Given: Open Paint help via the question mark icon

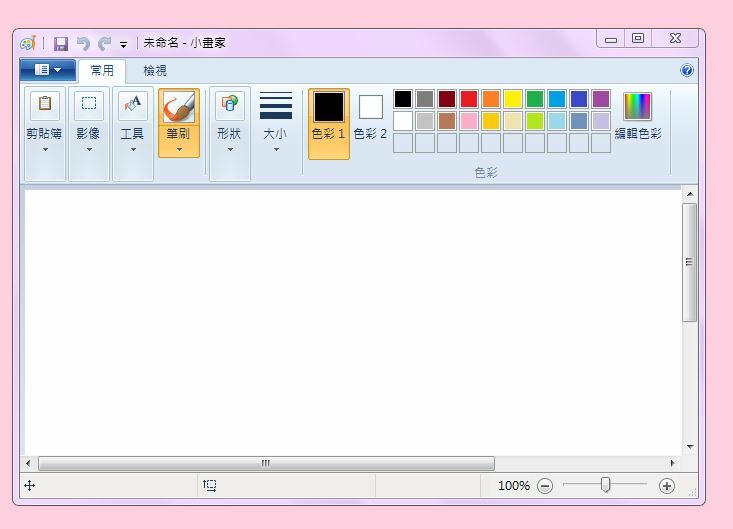Looking at the screenshot, I should pos(687,71).
